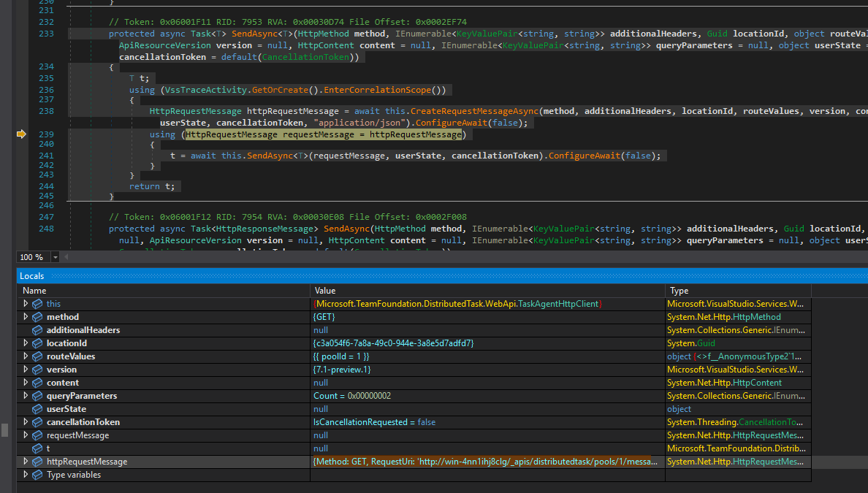Click the variable icon beside cancellationToken

click(37, 422)
